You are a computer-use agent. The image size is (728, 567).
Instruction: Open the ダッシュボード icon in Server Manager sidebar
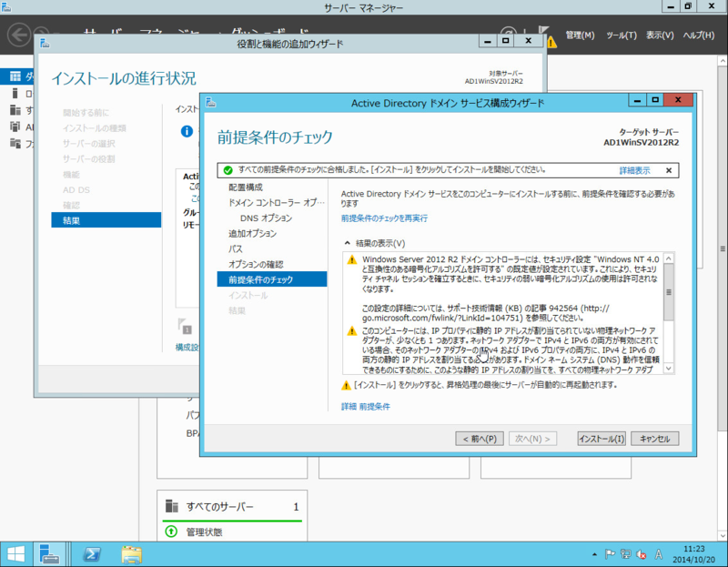[x=15, y=77]
